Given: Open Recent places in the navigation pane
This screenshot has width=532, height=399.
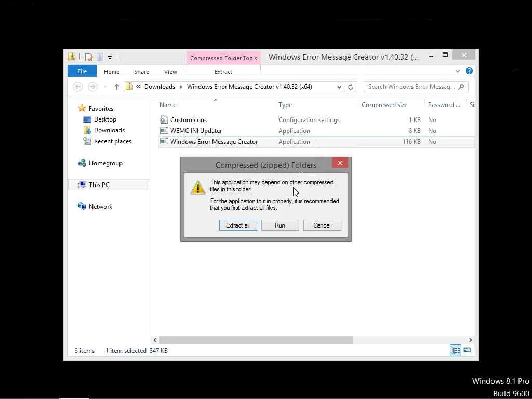Looking at the screenshot, I should pos(112,141).
